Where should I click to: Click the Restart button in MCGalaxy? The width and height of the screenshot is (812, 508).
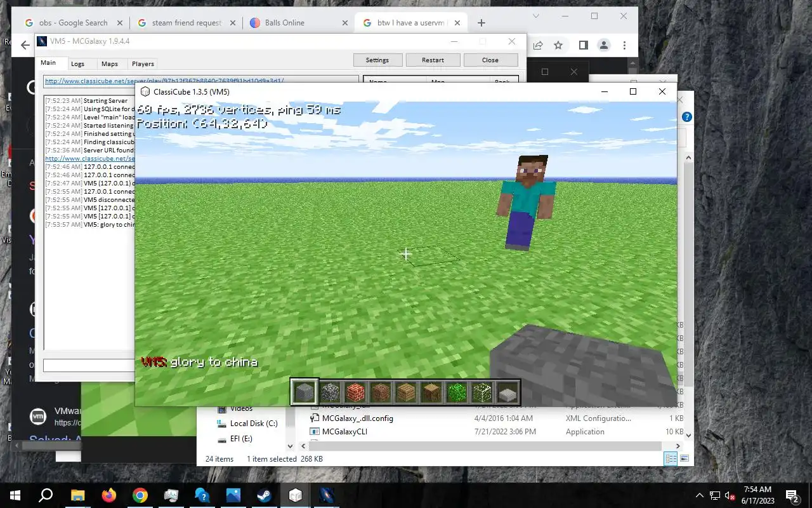point(433,60)
